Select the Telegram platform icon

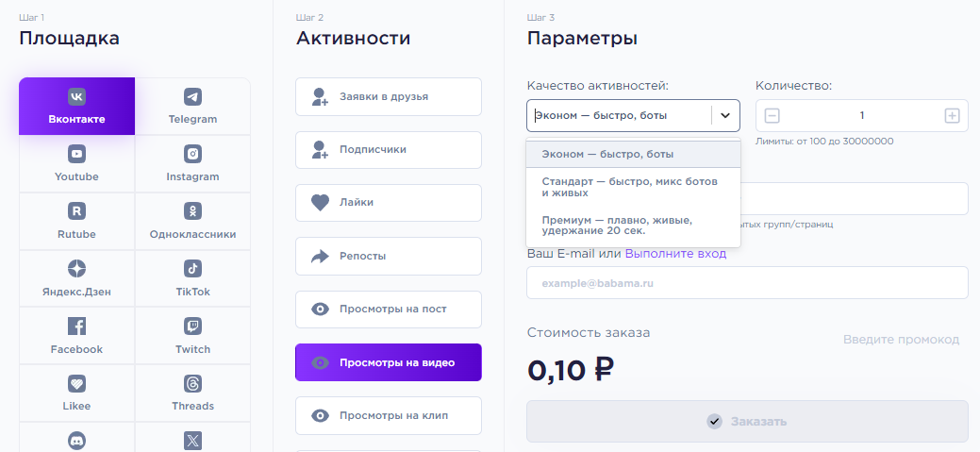192,97
